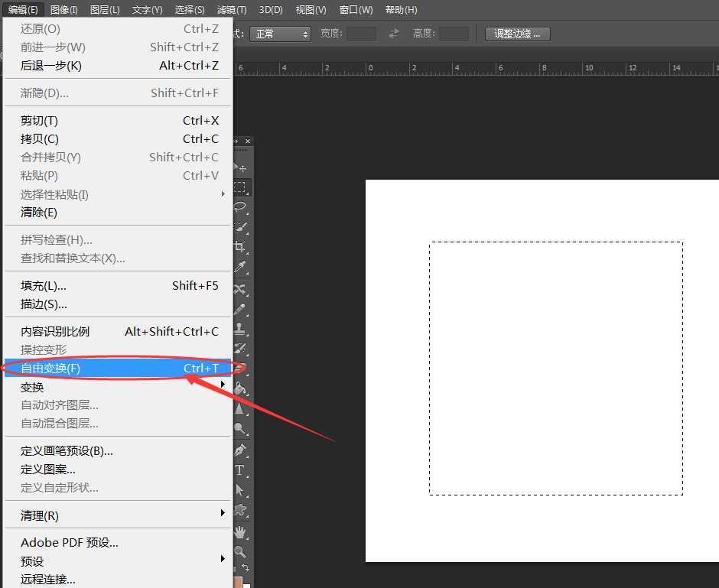The width and height of the screenshot is (719, 588).
Task: Open the 正常 style dropdown
Action: pyautogui.click(x=281, y=34)
